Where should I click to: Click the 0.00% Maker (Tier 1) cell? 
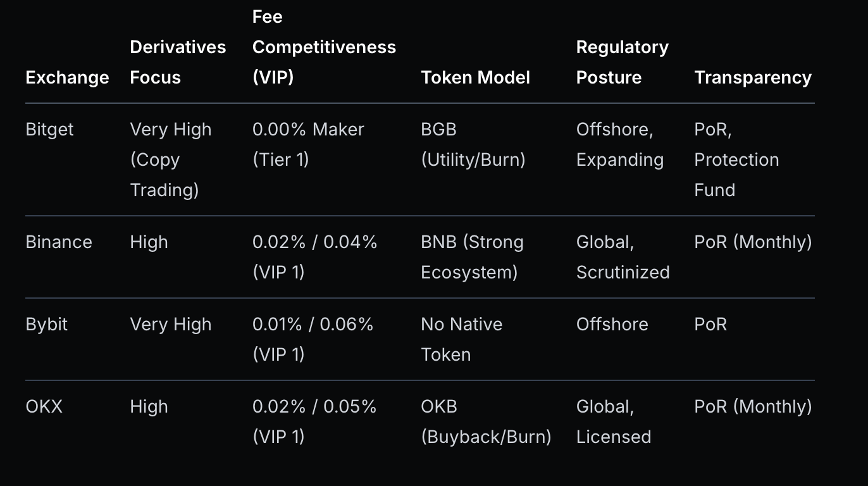tap(308, 144)
